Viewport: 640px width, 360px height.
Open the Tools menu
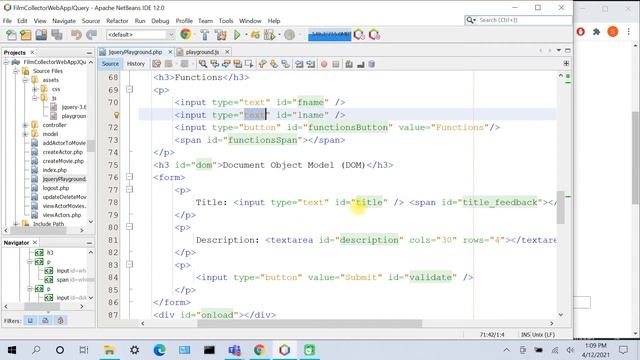226,20
